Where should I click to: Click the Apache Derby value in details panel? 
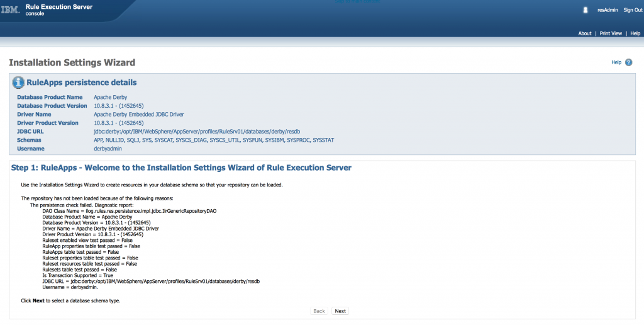[x=111, y=97]
